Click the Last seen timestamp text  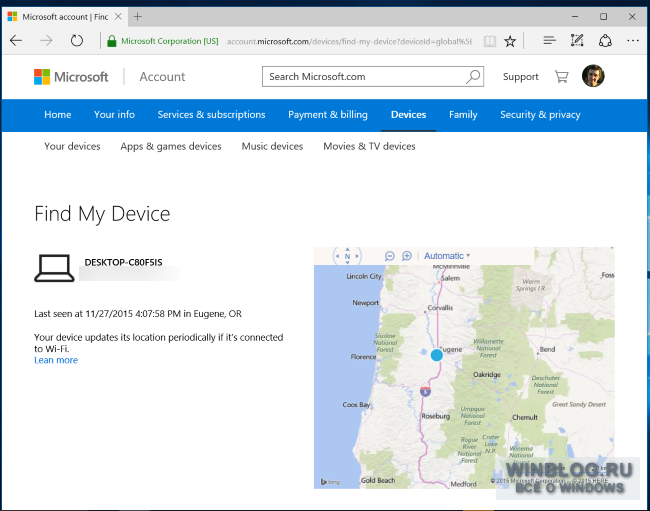tap(138, 314)
